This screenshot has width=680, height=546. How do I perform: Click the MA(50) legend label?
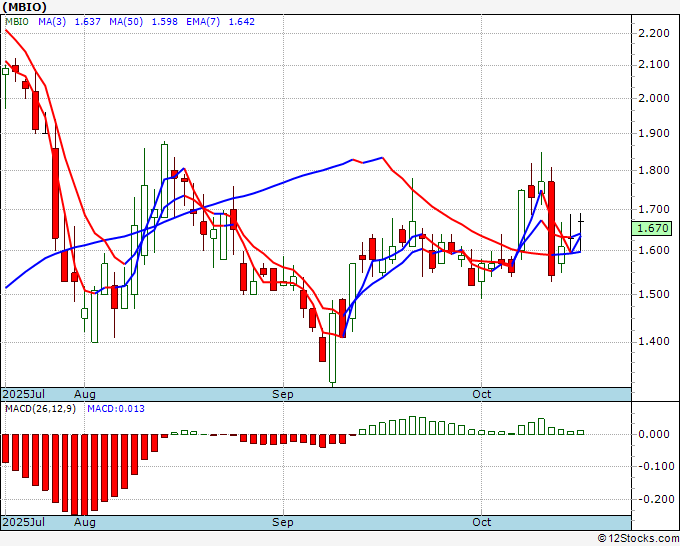pyautogui.click(x=126, y=22)
